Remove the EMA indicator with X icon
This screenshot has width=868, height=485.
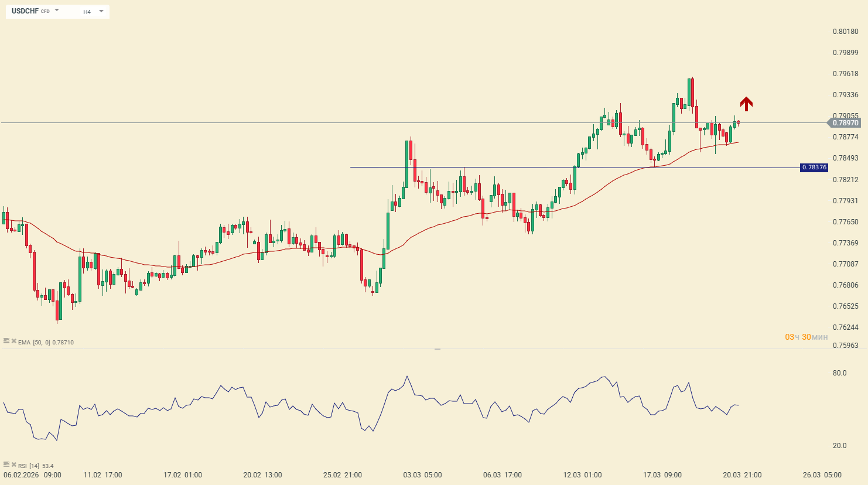click(13, 341)
